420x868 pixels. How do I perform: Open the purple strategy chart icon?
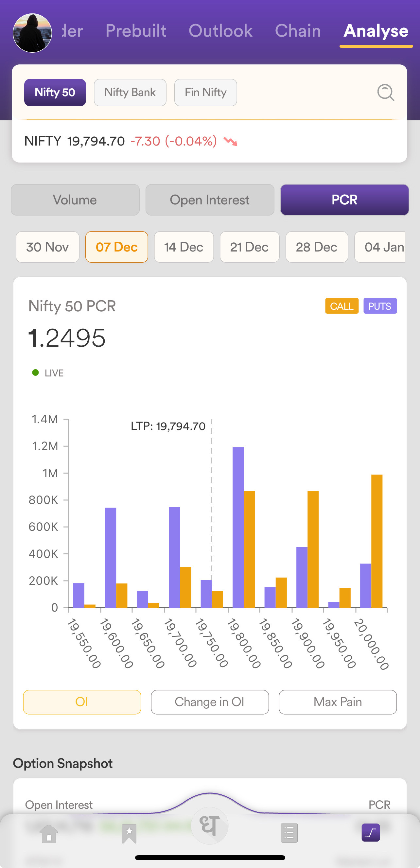click(371, 833)
